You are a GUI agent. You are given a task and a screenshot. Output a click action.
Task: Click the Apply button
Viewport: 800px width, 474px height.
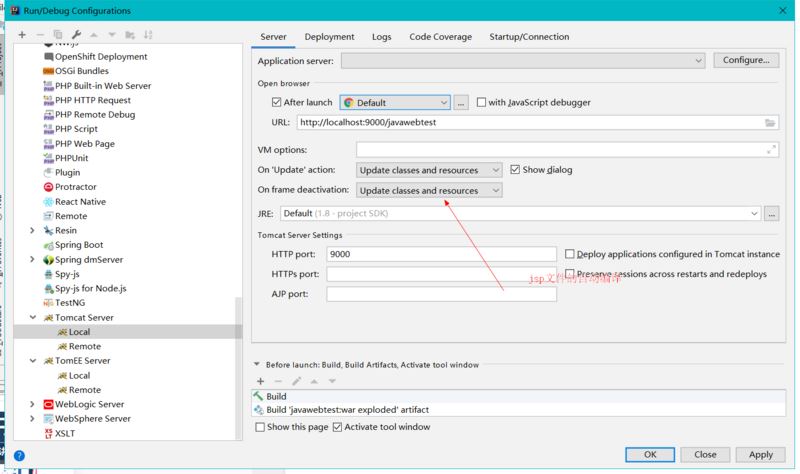(x=760, y=454)
